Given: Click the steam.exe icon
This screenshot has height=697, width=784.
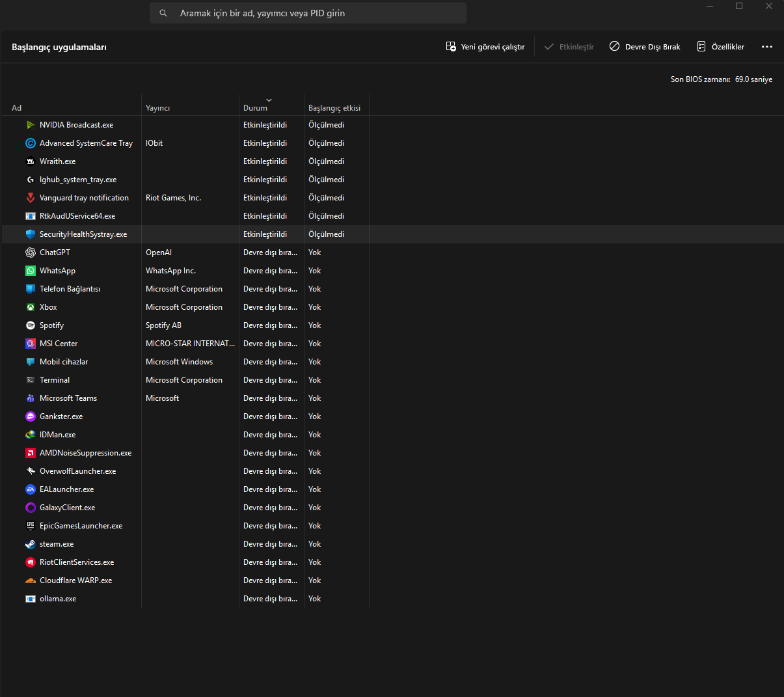Looking at the screenshot, I should click(31, 544).
